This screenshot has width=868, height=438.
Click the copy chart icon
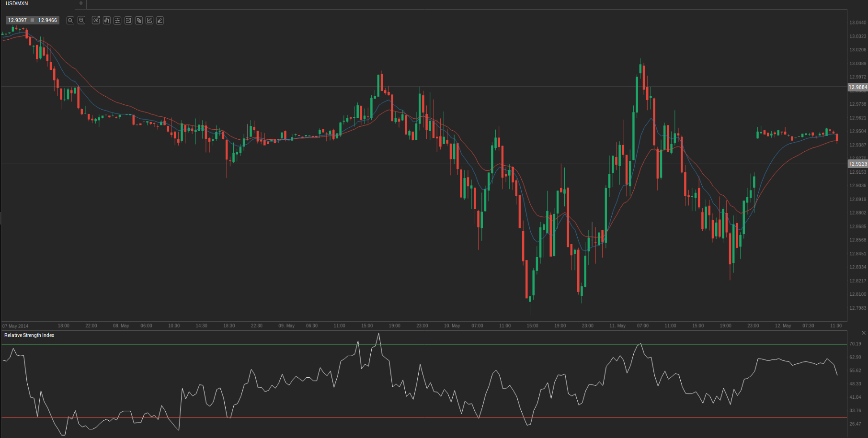coord(139,21)
